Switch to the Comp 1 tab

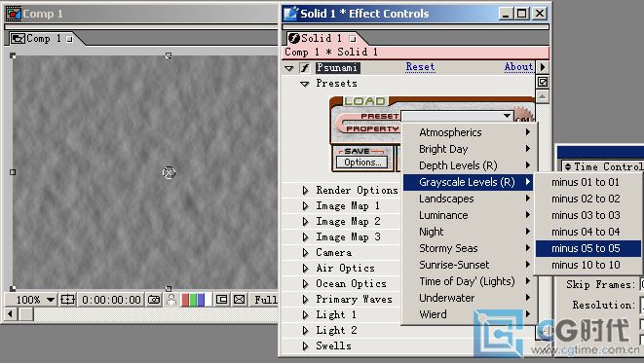pyautogui.click(x=43, y=39)
